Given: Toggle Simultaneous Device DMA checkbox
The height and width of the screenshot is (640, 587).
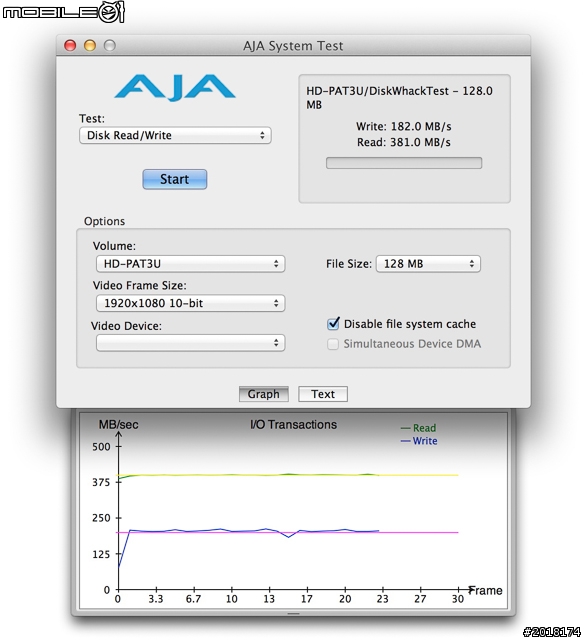Looking at the screenshot, I should click(x=333, y=344).
